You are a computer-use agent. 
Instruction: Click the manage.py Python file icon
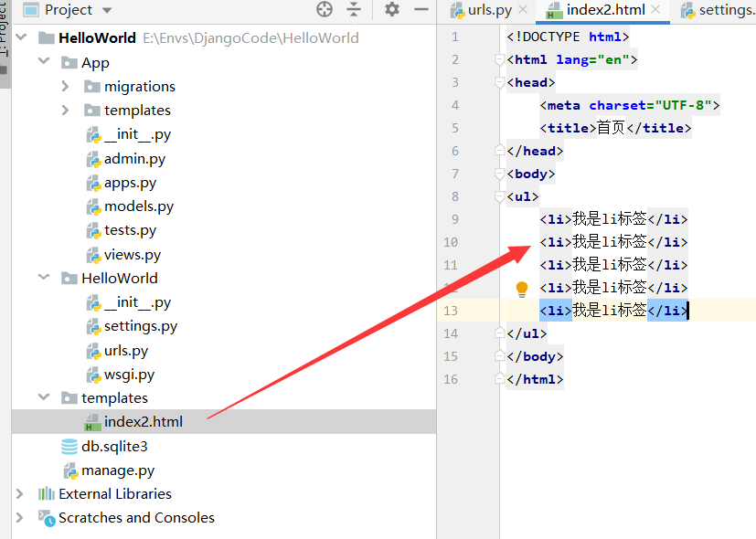70,470
